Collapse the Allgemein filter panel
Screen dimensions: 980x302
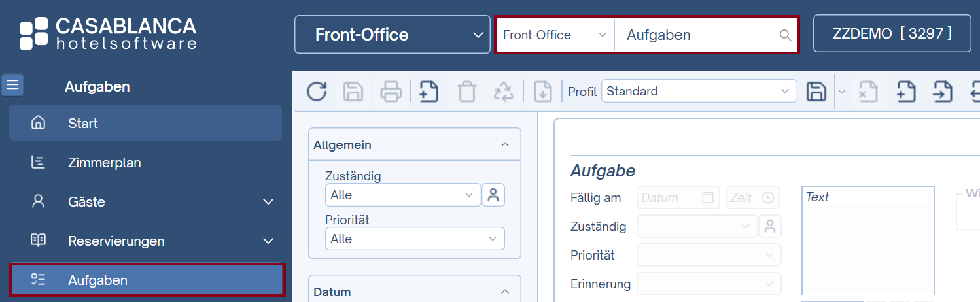point(504,144)
